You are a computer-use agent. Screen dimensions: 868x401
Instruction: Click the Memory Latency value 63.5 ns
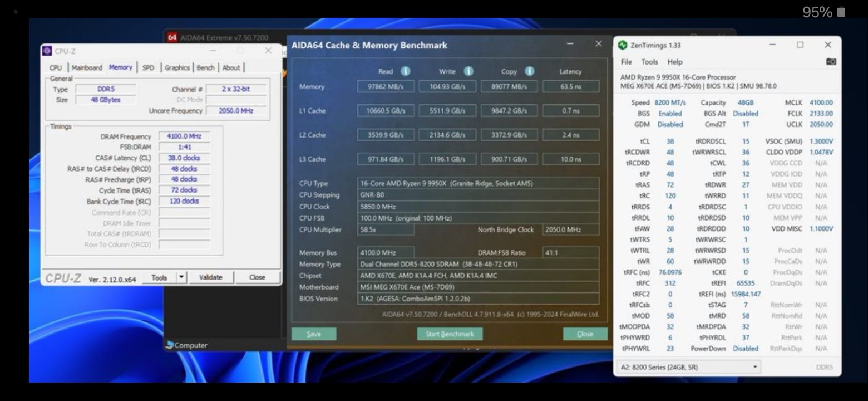571,86
